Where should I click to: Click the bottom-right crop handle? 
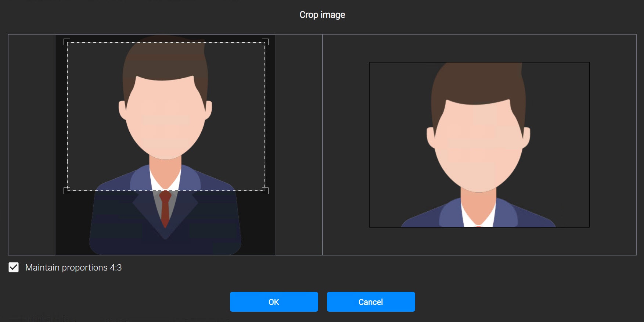point(265,190)
